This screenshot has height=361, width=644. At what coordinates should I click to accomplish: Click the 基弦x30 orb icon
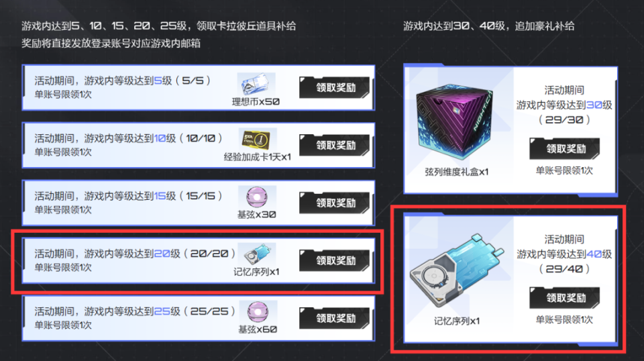[257, 197]
